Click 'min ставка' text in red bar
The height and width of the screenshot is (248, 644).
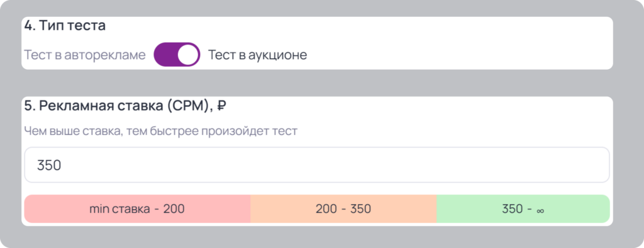(x=119, y=209)
